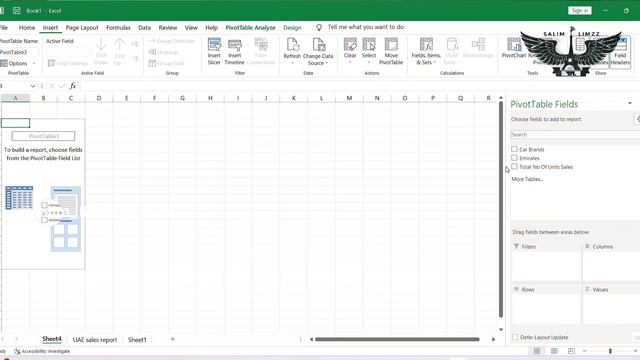Switch to Page Break Preview icon
This screenshot has width=640, height=360.
point(571,351)
